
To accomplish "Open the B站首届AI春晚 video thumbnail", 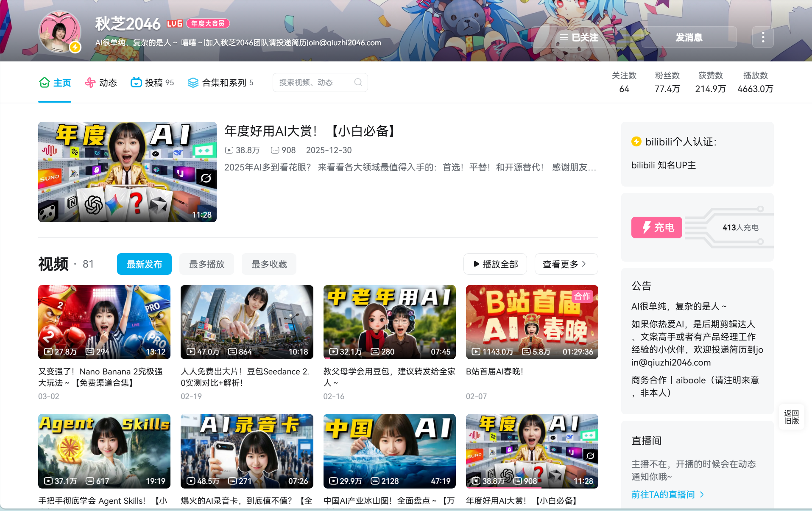I will 532,322.
